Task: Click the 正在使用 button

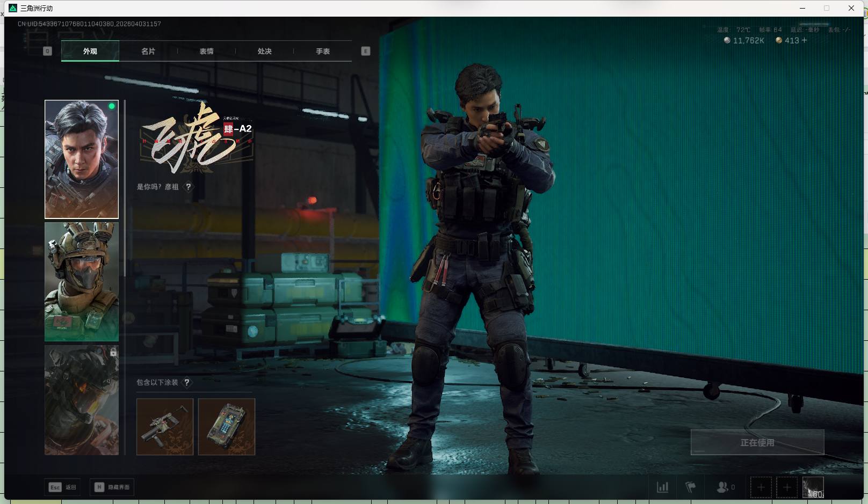Action: click(757, 442)
